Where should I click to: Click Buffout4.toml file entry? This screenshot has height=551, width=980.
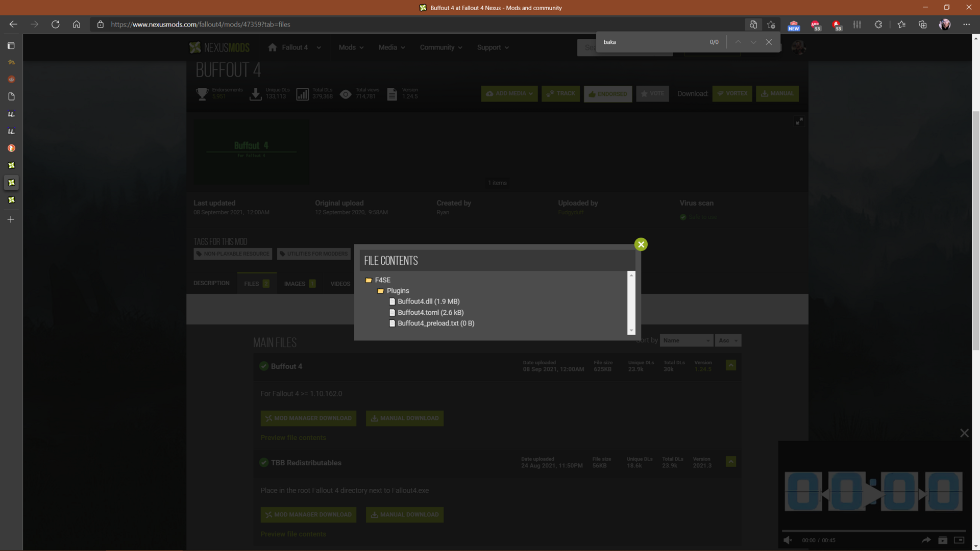426,312
